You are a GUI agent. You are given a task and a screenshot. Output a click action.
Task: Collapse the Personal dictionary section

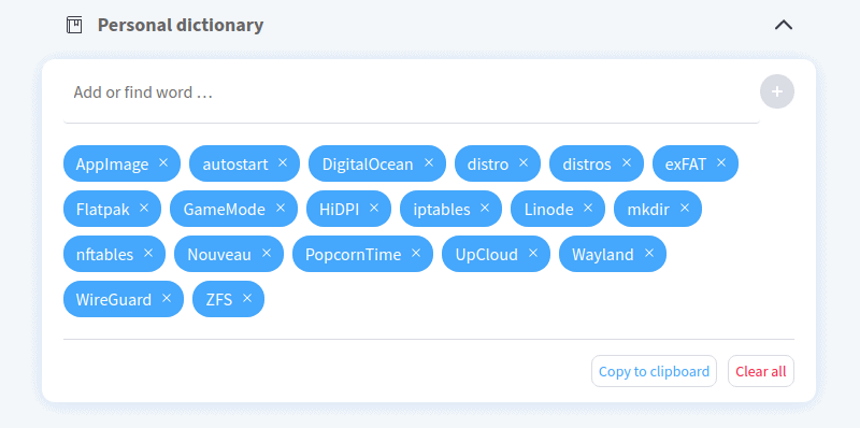click(x=783, y=25)
